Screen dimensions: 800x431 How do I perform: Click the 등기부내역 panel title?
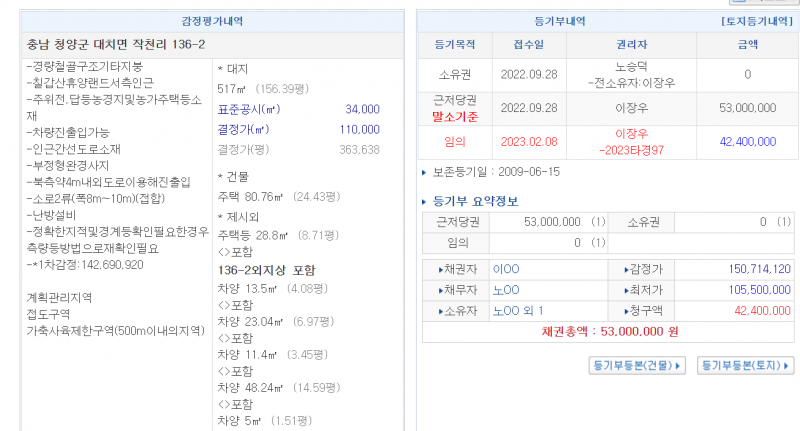pos(566,21)
